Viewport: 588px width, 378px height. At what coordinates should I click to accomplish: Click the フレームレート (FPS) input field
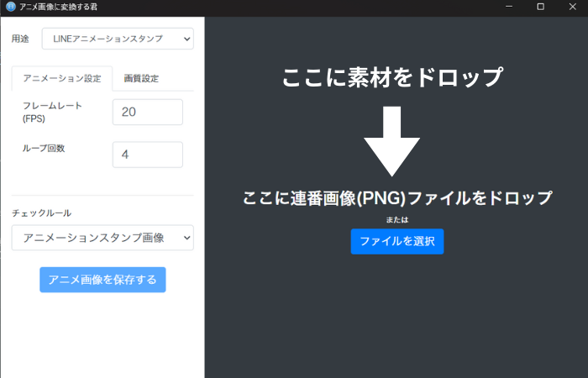click(148, 112)
